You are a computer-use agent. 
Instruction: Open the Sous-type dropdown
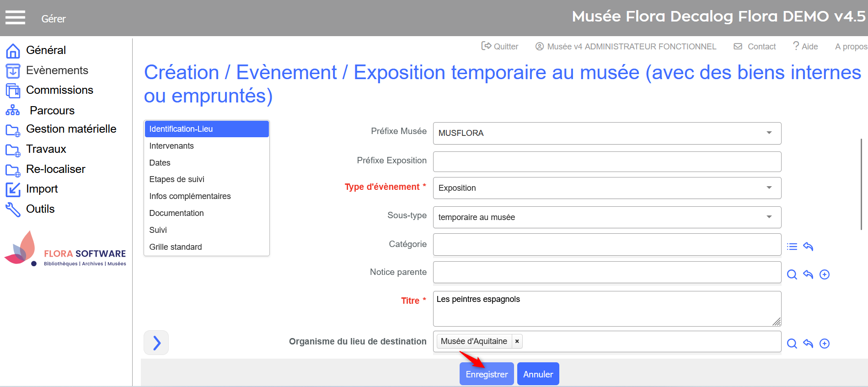coord(769,217)
